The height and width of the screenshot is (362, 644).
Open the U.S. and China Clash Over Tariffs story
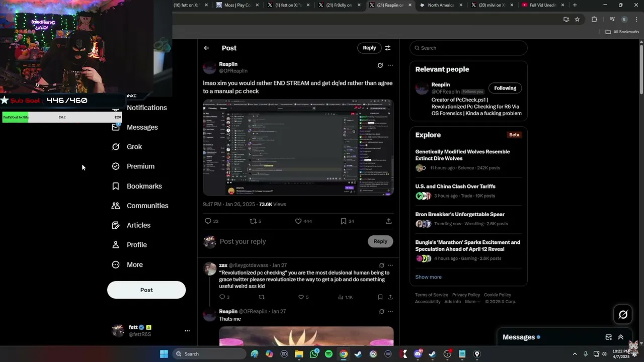[468, 191]
